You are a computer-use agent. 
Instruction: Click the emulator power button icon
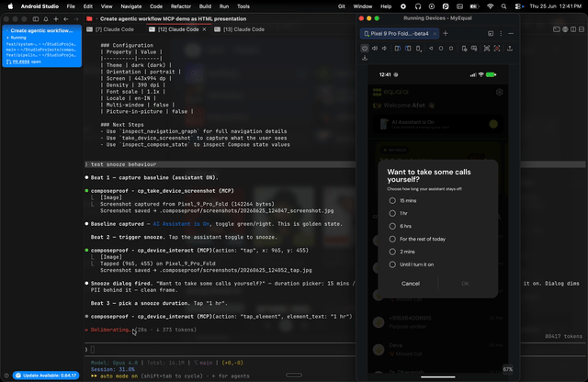point(365,49)
